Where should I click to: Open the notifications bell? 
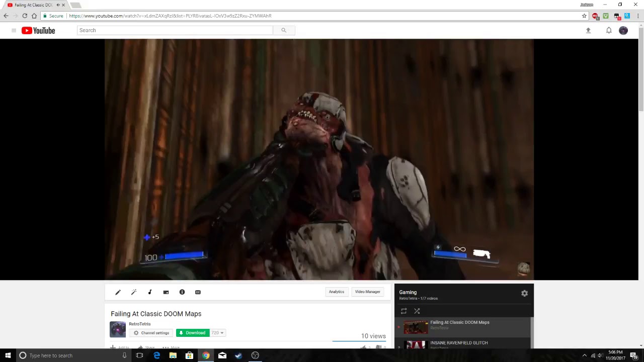[609, 31]
